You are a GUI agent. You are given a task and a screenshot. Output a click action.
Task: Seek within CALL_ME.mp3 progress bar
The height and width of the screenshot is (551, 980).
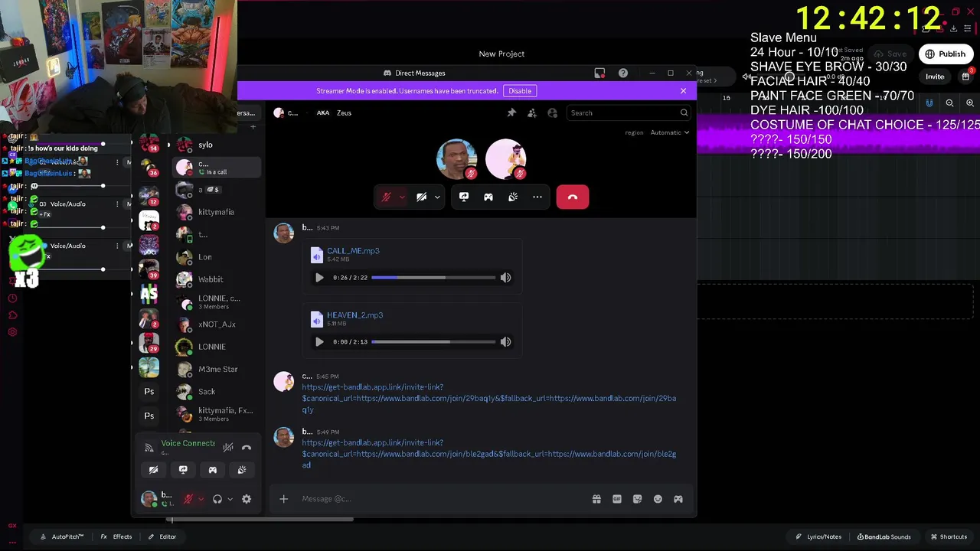[x=433, y=278]
